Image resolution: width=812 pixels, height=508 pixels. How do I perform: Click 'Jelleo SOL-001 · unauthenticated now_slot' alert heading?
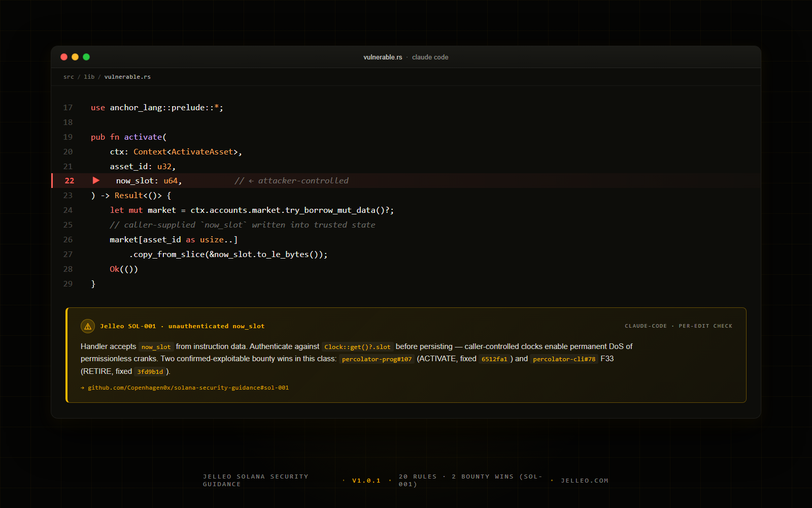pyautogui.click(x=182, y=326)
